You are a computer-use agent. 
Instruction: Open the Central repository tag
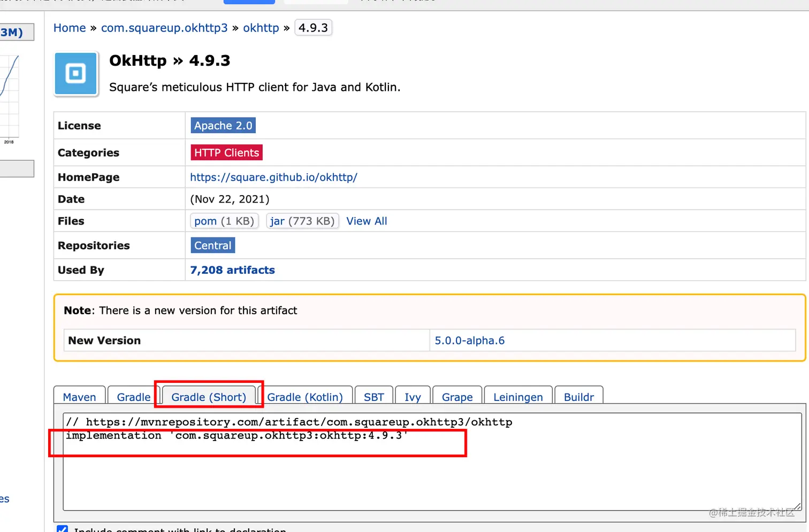[213, 245]
